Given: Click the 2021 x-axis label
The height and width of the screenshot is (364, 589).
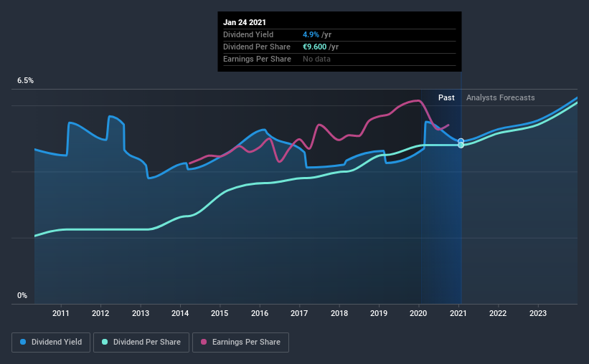Looking at the screenshot, I should tap(458, 313).
